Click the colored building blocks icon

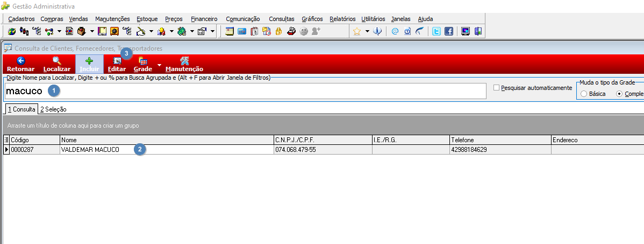coord(161,31)
